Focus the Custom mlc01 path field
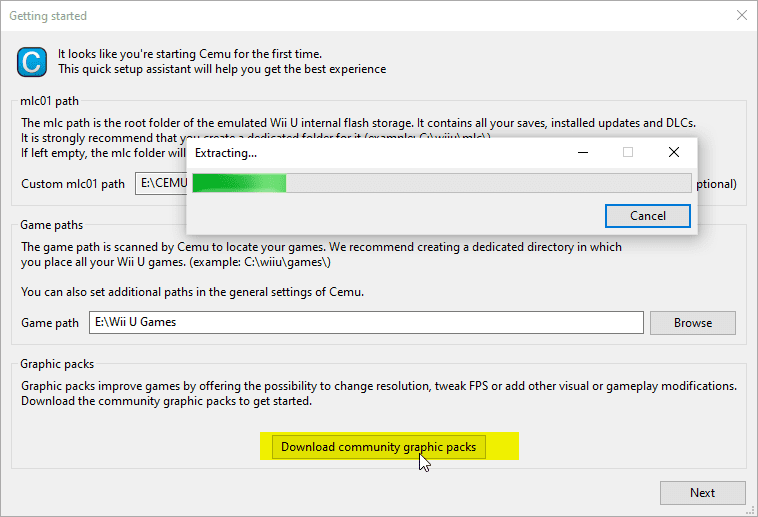 (x=160, y=184)
